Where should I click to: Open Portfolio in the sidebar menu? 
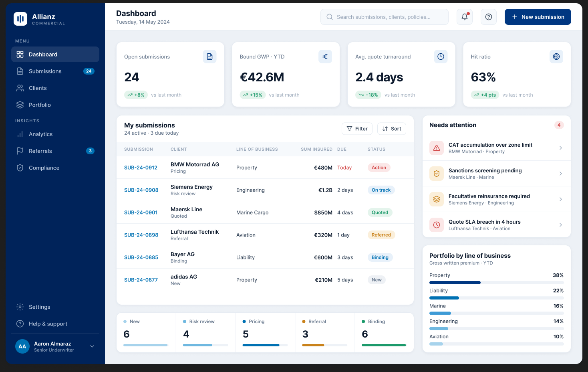point(55,105)
